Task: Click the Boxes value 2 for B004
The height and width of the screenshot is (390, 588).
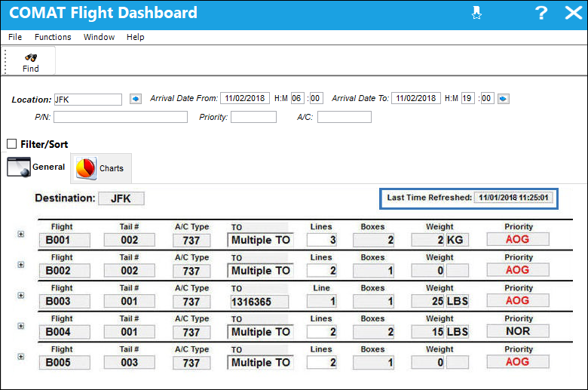Action: pyautogui.click(x=373, y=332)
